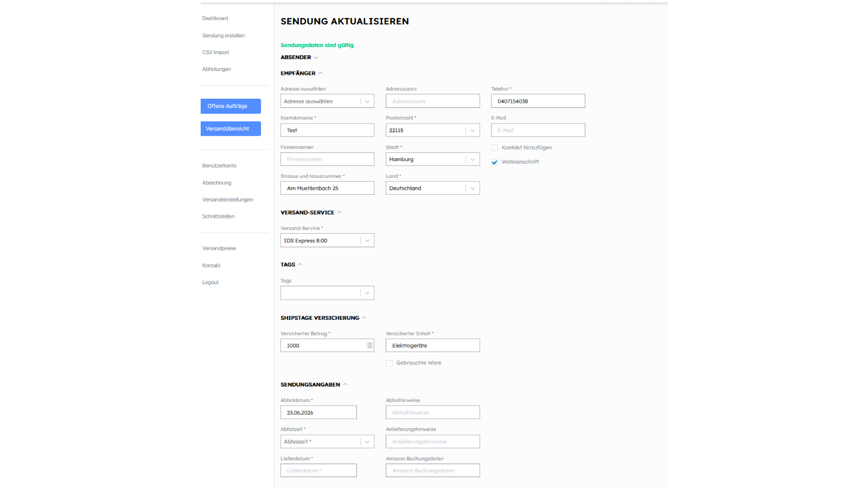This screenshot has width=868, height=488.
Task: Open CSV Import in the sidebar
Action: (x=215, y=53)
